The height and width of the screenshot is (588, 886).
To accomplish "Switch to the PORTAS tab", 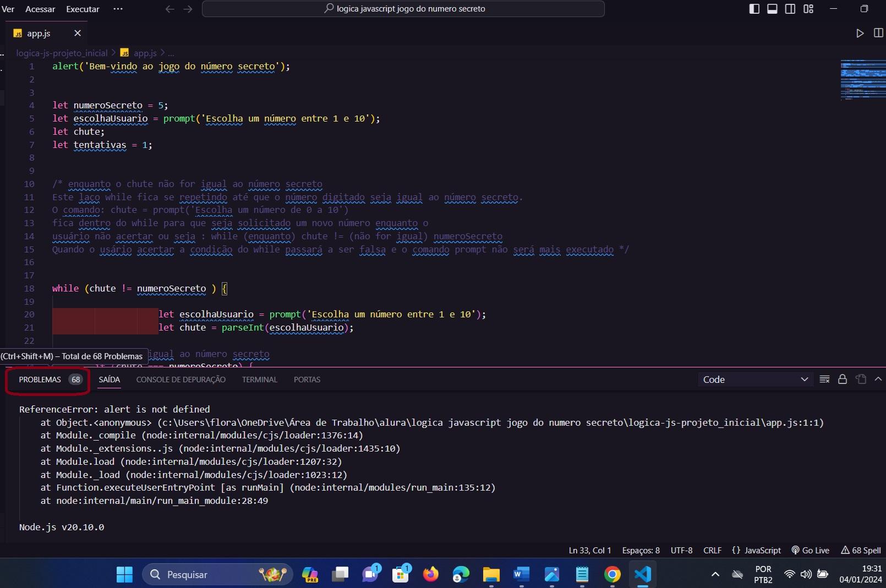I will [x=307, y=380].
